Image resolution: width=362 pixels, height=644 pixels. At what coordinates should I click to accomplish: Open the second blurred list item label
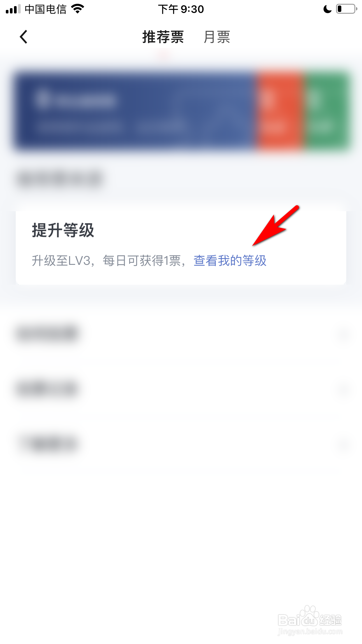click(x=47, y=388)
